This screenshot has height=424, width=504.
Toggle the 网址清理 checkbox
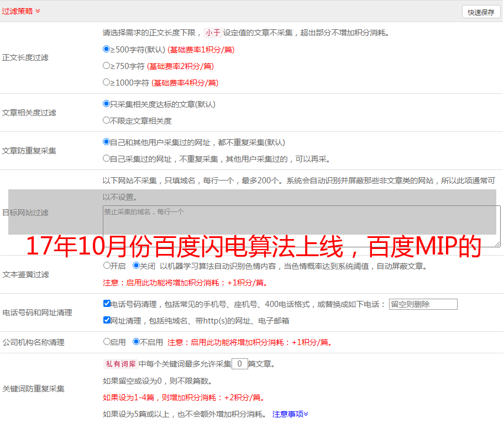pyautogui.click(x=107, y=320)
